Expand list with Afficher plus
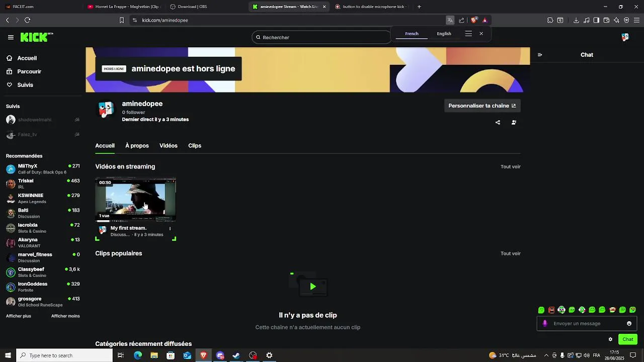Viewport: 644px width, 362px height. click(x=19, y=316)
